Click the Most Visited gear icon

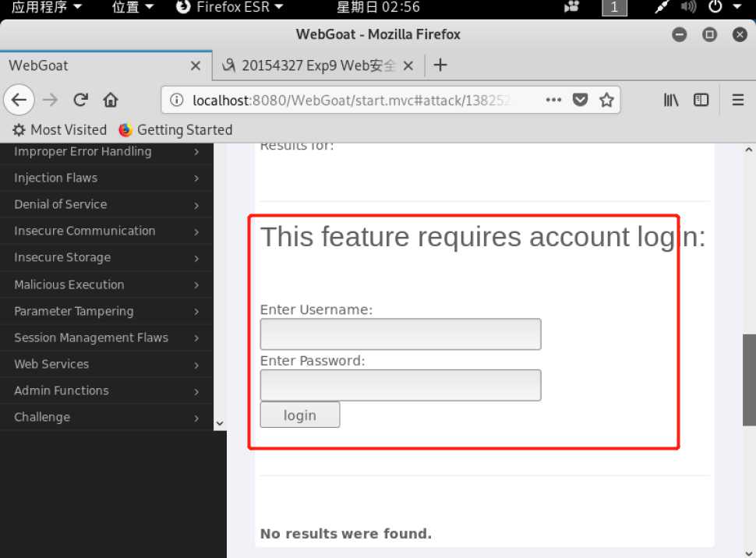point(19,129)
